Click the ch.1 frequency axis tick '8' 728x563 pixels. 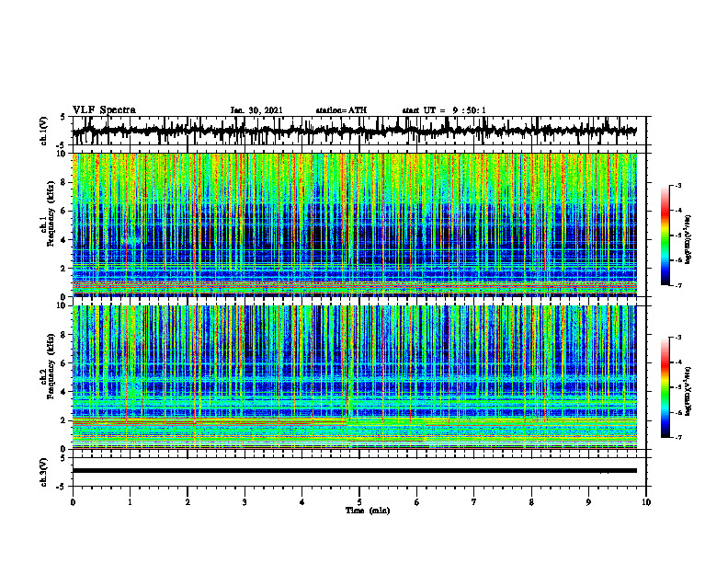64,182
